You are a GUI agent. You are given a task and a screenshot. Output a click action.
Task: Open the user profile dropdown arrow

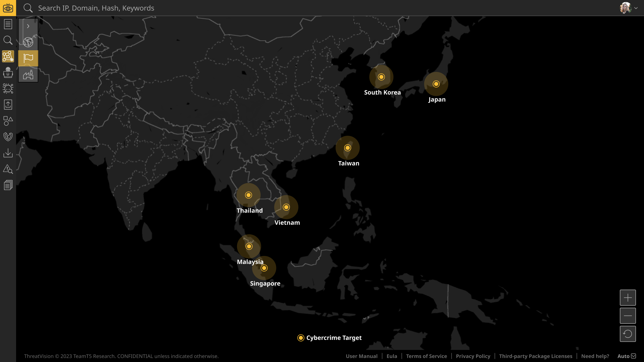click(x=636, y=8)
